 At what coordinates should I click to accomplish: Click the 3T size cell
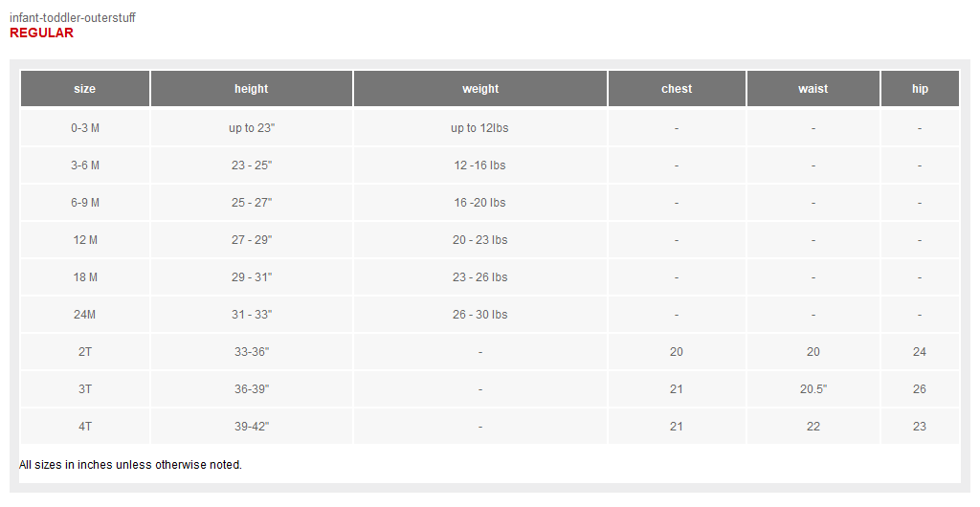tap(85, 389)
